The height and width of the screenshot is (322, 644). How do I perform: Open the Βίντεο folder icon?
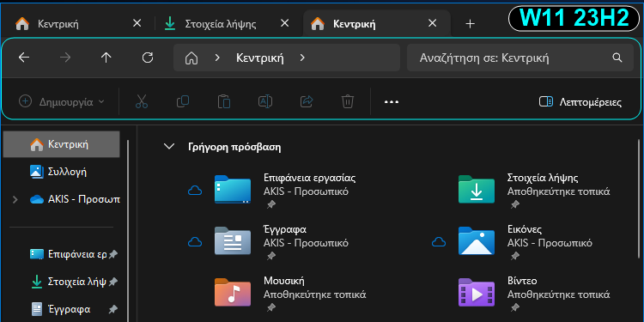[477, 292]
